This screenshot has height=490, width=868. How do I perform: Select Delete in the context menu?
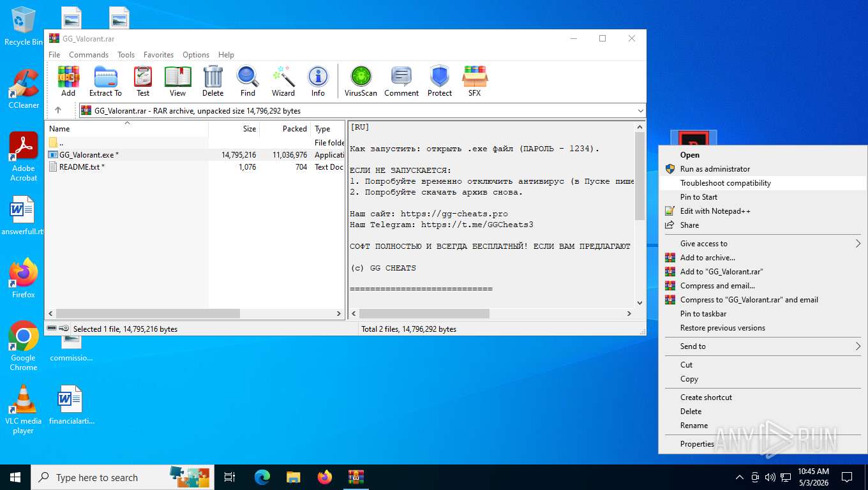(763, 412)
